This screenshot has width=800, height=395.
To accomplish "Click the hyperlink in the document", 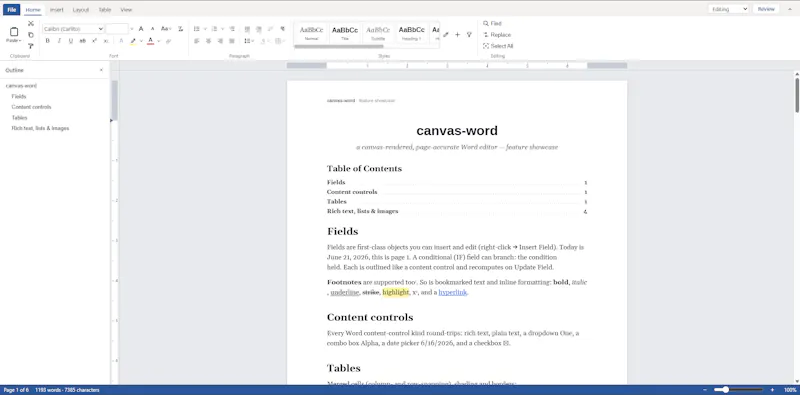I will pos(453,292).
